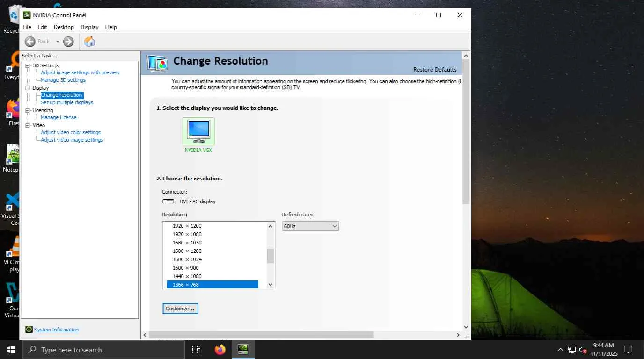Open Adjust image settings with preview

[80, 72]
